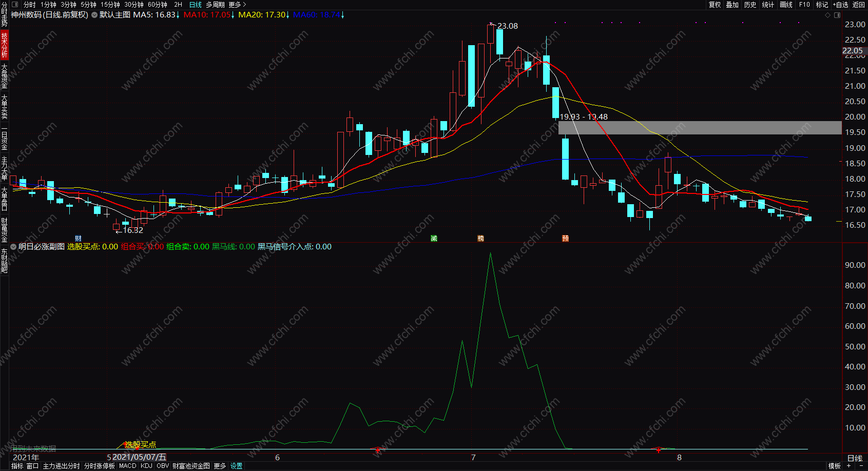Click the 窗口 button in the bottom bar
Image resolution: width=868 pixels, height=471 pixels.
(x=33, y=466)
